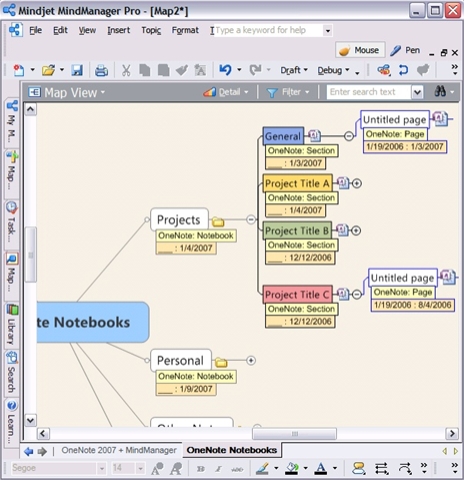Open the Library side panel tab
The width and height of the screenshot is (464, 480).
12,325
